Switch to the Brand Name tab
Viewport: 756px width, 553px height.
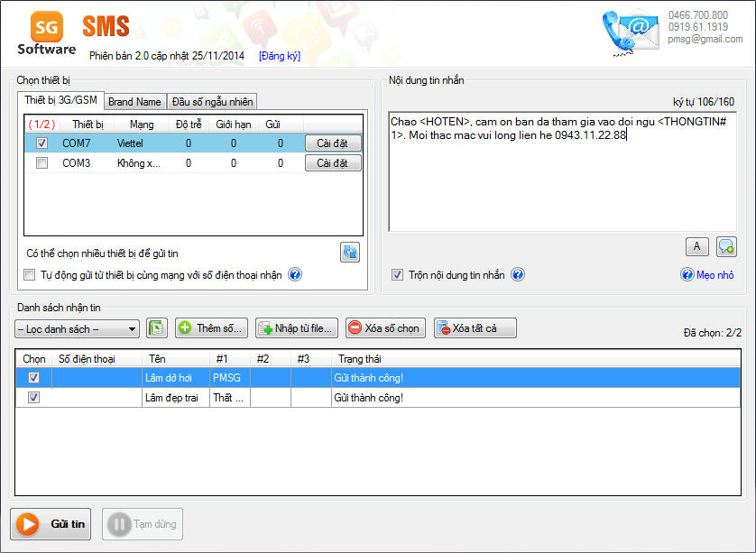(134, 102)
